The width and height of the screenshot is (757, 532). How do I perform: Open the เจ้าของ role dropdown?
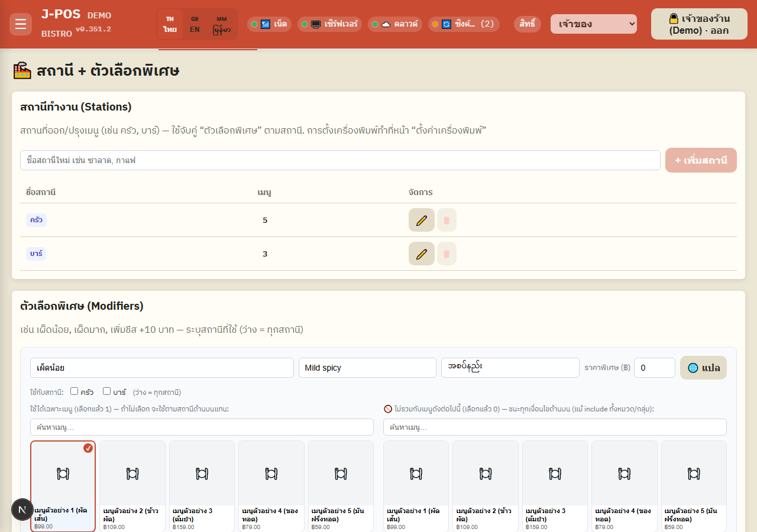point(594,24)
